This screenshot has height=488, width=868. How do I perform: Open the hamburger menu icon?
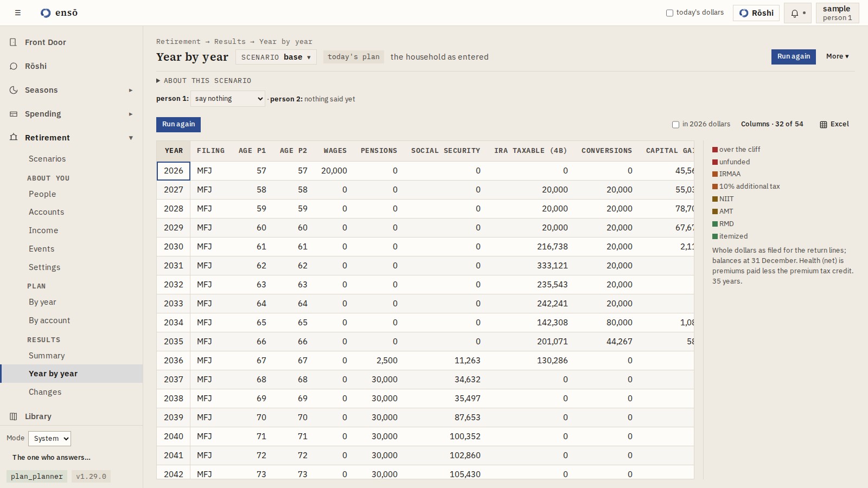[18, 12]
